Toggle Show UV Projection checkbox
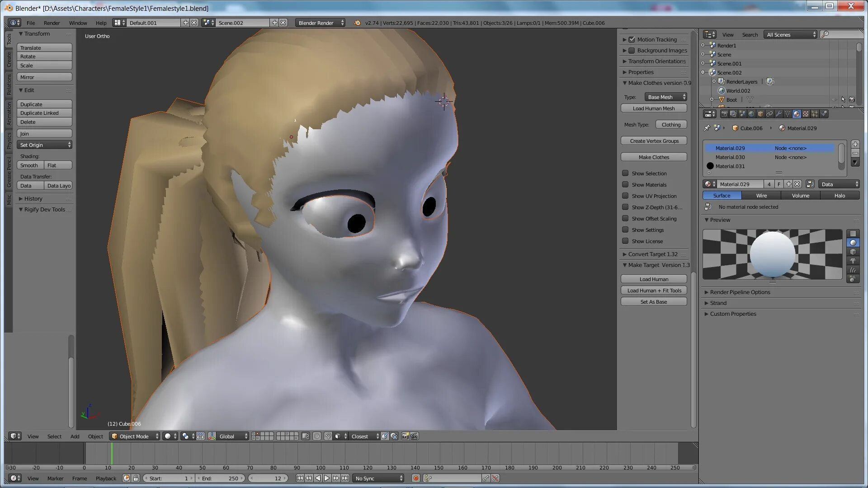The height and width of the screenshot is (488, 868). [625, 196]
